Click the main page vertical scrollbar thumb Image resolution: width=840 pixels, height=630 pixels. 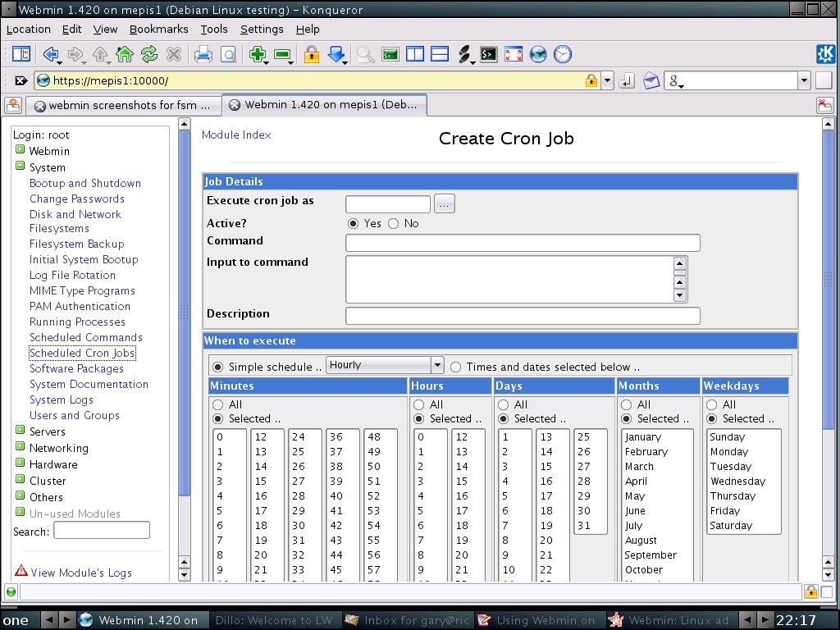click(x=828, y=280)
